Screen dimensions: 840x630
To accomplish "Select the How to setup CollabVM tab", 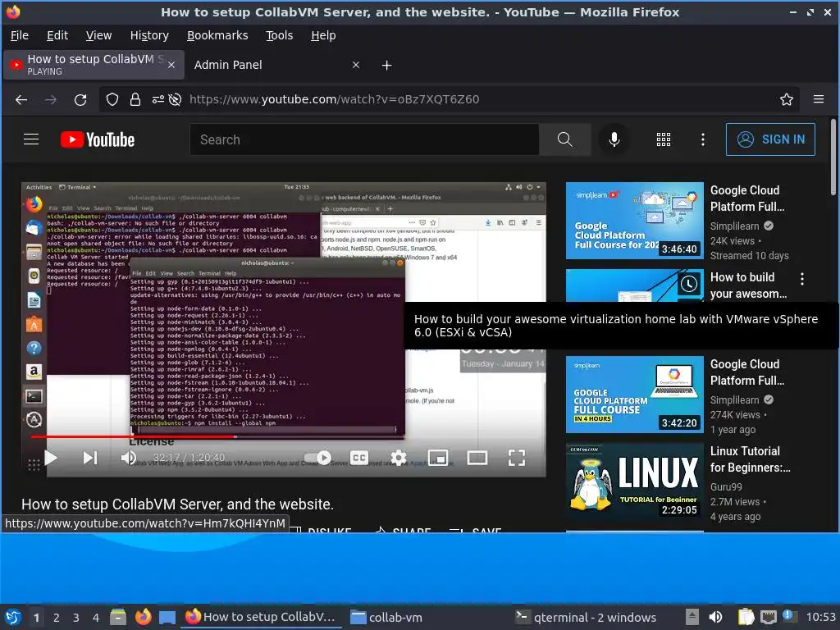I will [94, 65].
